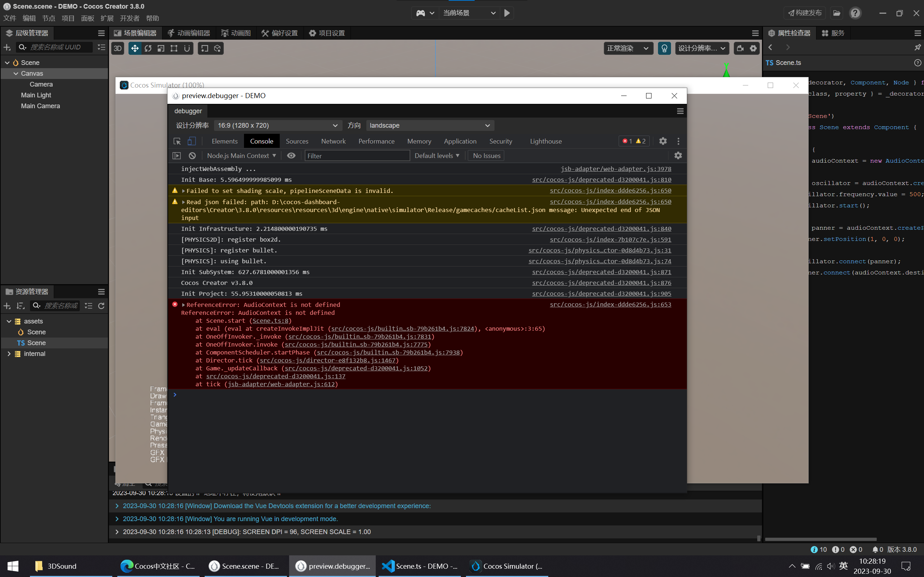Viewport: 924px width, 577px height.
Task: Open the Scene.ts:8 stack trace link
Action: click(x=270, y=321)
